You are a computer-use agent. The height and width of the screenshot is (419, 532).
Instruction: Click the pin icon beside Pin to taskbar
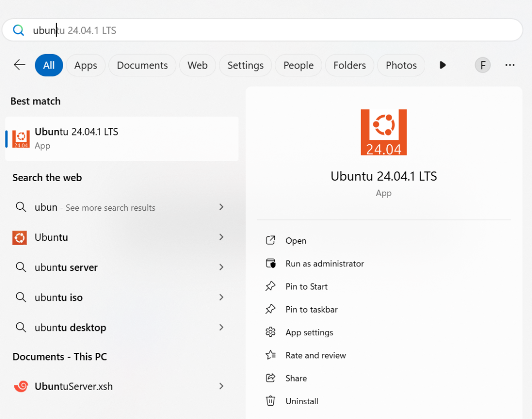270,309
